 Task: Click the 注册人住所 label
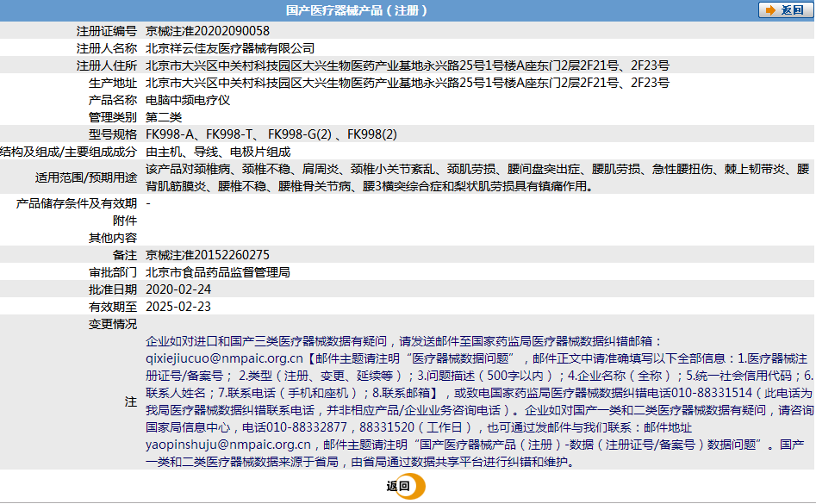[107, 65]
